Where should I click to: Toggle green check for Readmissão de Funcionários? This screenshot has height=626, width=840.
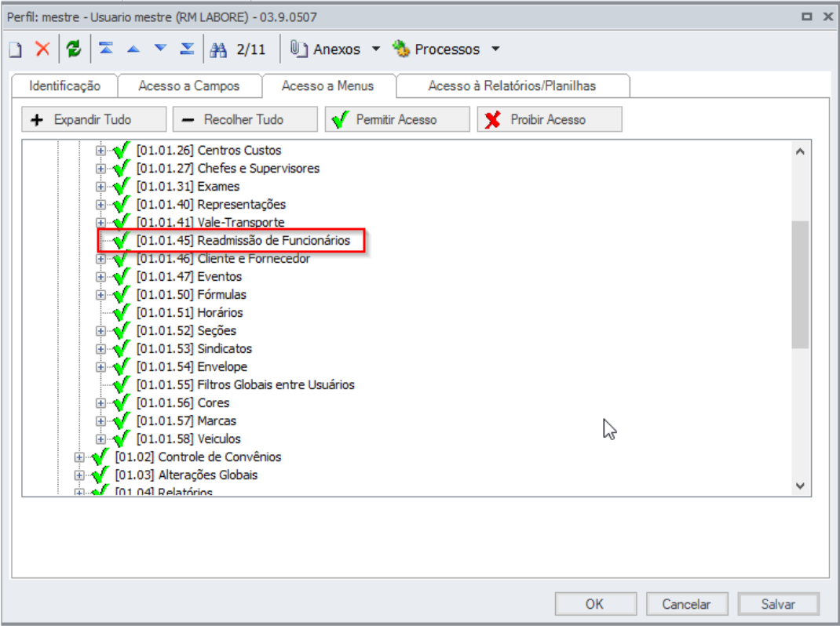[x=122, y=241]
